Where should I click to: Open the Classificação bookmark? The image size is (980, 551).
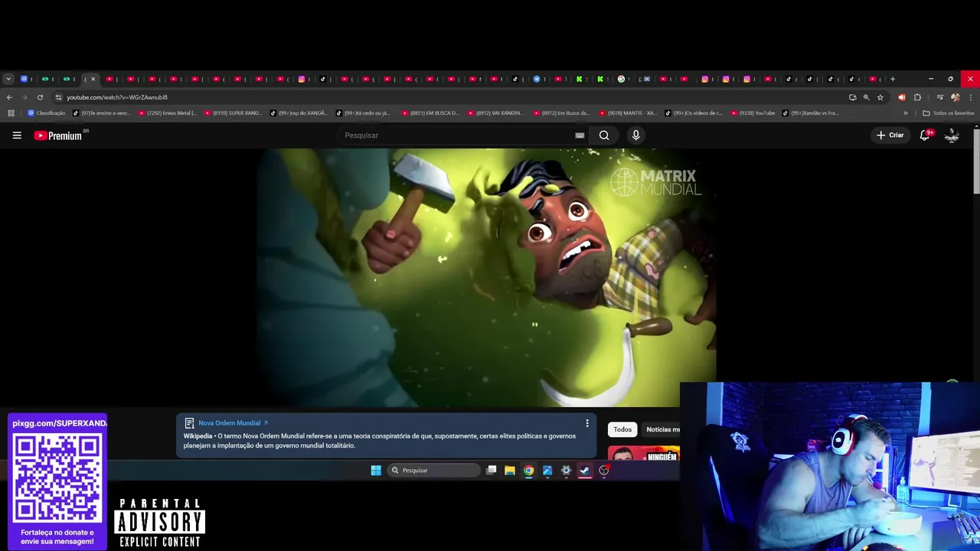pos(46,113)
